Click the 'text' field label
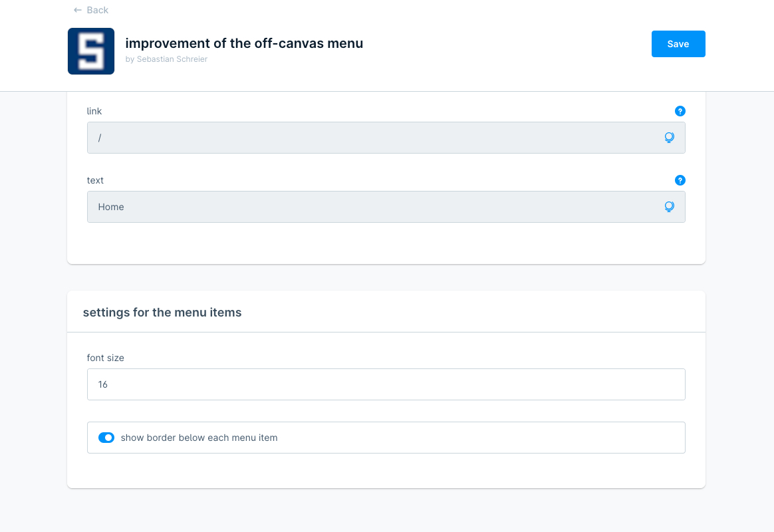Image resolution: width=774 pixels, height=532 pixels. 95,180
